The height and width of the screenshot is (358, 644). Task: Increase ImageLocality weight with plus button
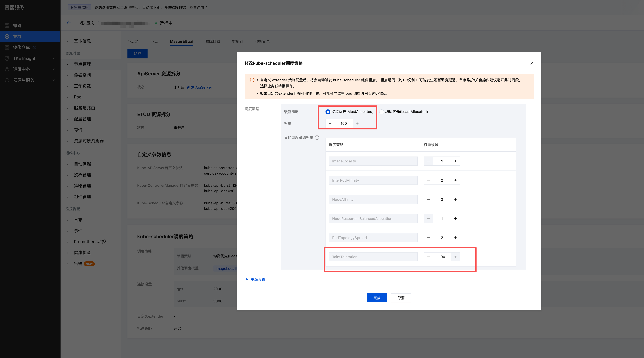(455, 161)
